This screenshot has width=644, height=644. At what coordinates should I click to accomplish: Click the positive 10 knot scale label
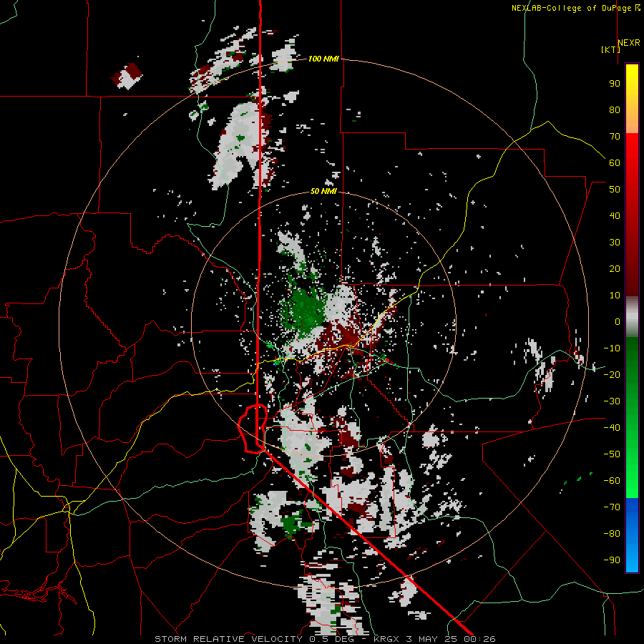coord(615,295)
